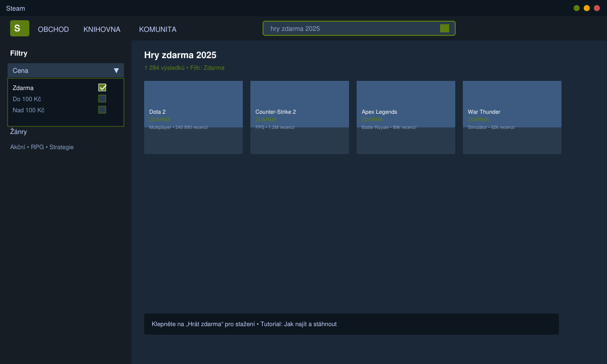This screenshot has height=364, width=607.
Task: Click the tutorial hint bar 'Klepněte na Hrát zdarma'
Action: coord(352,324)
